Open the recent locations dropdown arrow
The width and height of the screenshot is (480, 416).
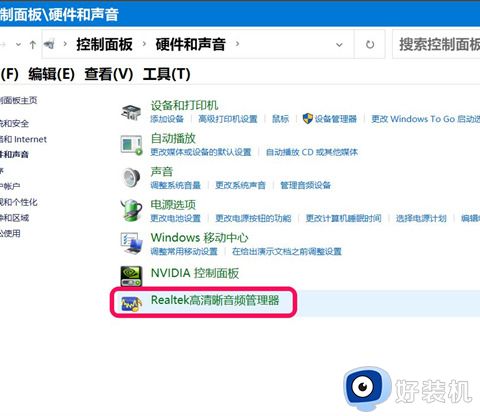(18, 44)
